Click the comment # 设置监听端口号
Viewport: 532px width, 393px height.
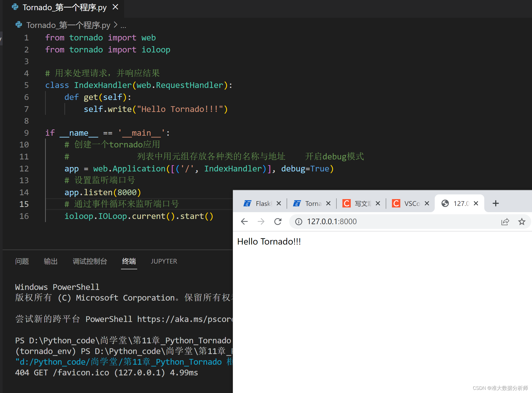tap(100, 180)
